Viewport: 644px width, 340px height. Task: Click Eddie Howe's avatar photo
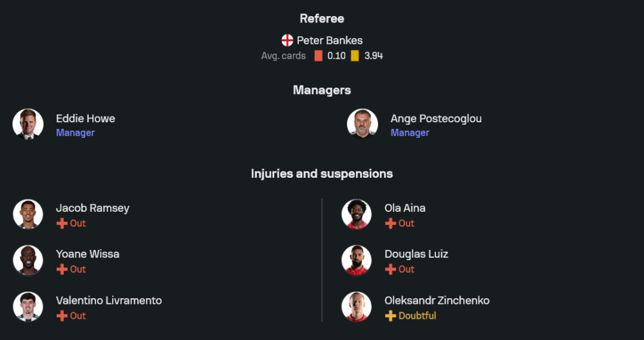pos(28,124)
